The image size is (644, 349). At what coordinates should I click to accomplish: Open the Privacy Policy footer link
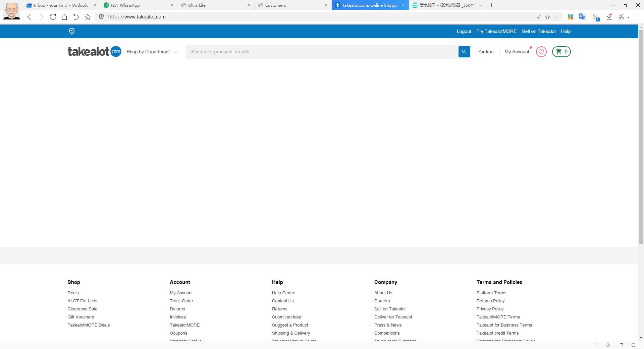click(x=490, y=309)
